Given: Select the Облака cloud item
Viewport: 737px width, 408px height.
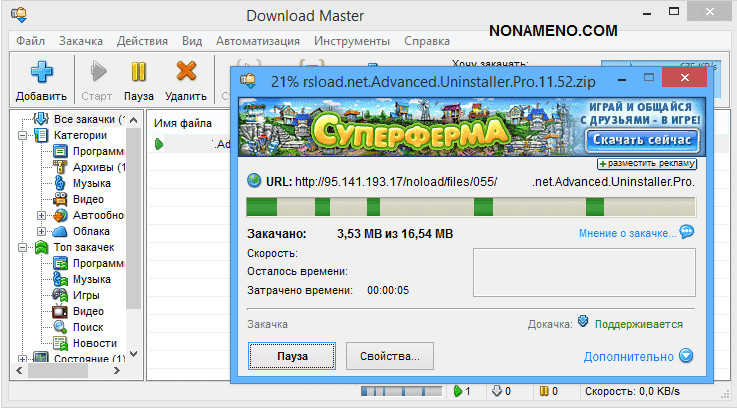Looking at the screenshot, I should coord(90,231).
